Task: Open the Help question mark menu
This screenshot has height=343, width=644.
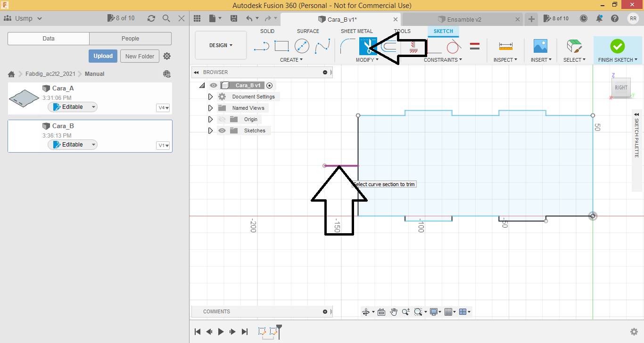Action: click(x=615, y=18)
